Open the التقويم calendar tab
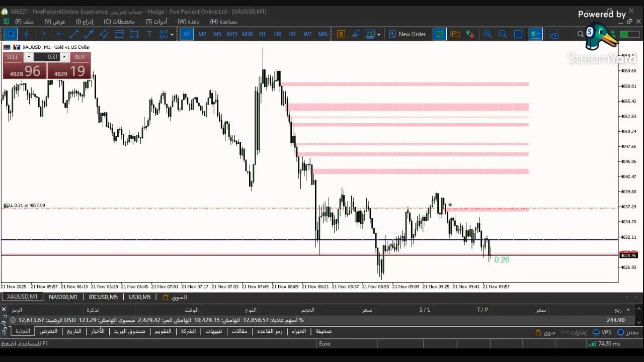The width and height of the screenshot is (644, 362). pyautogui.click(x=163, y=331)
